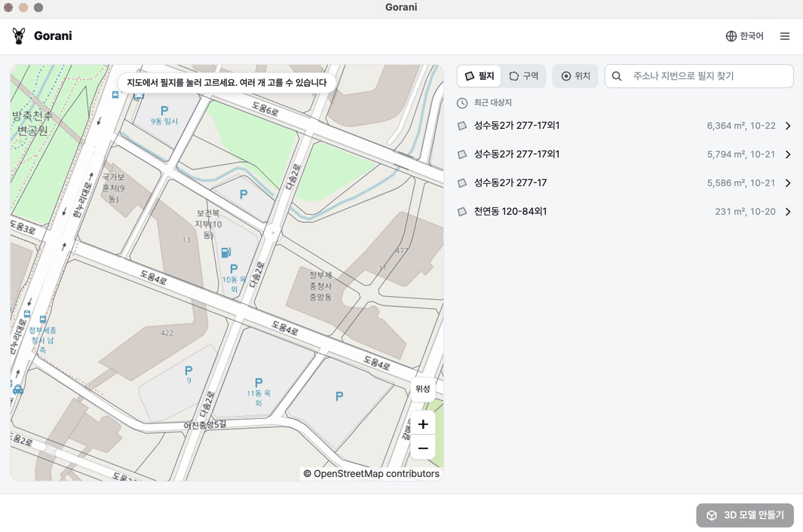Click parcel icon of 성수동2가 277-17 row
Viewport: 803px width, 532px height.
pos(462,183)
